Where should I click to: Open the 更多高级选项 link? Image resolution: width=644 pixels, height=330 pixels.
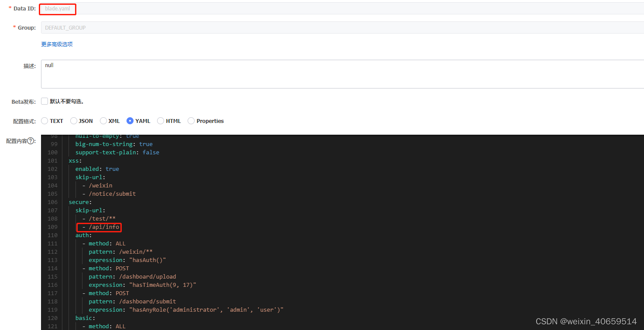[x=57, y=44]
